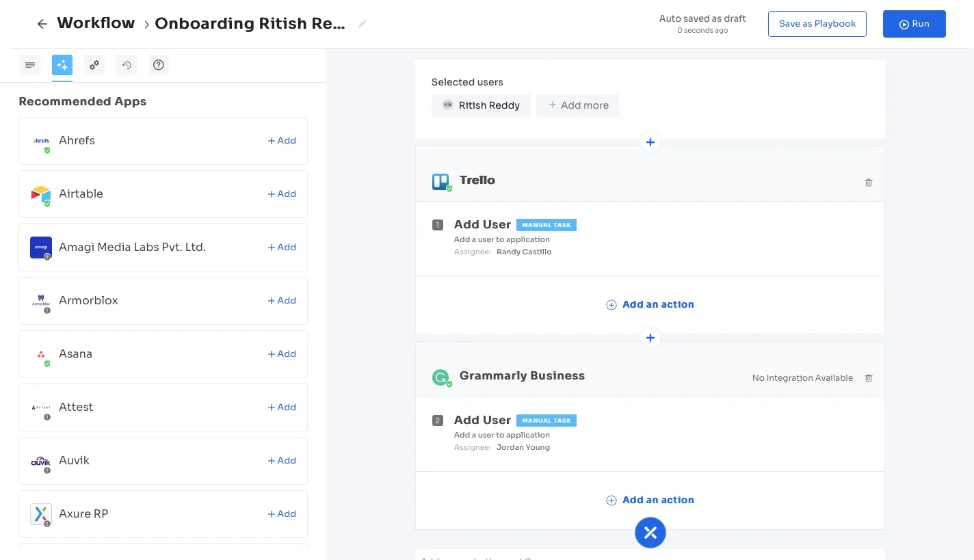974x560 pixels.
Task: Click the Grammarly Business logo icon
Action: (x=441, y=377)
